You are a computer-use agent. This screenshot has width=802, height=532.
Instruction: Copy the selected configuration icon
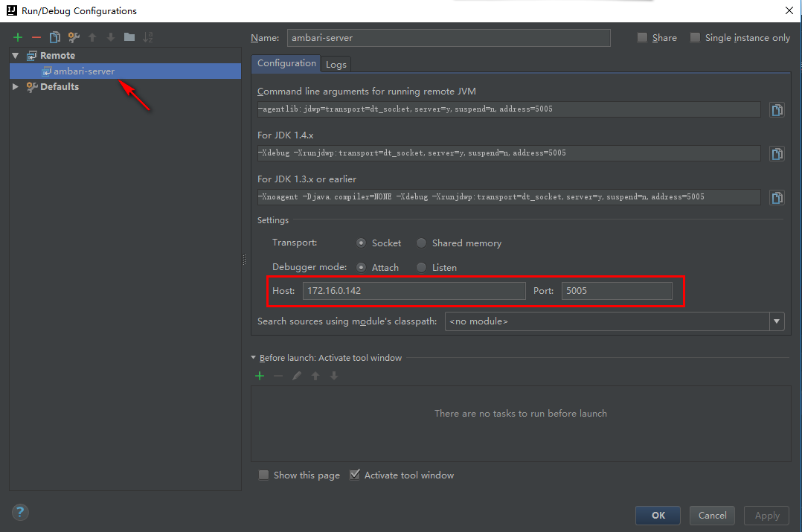55,37
